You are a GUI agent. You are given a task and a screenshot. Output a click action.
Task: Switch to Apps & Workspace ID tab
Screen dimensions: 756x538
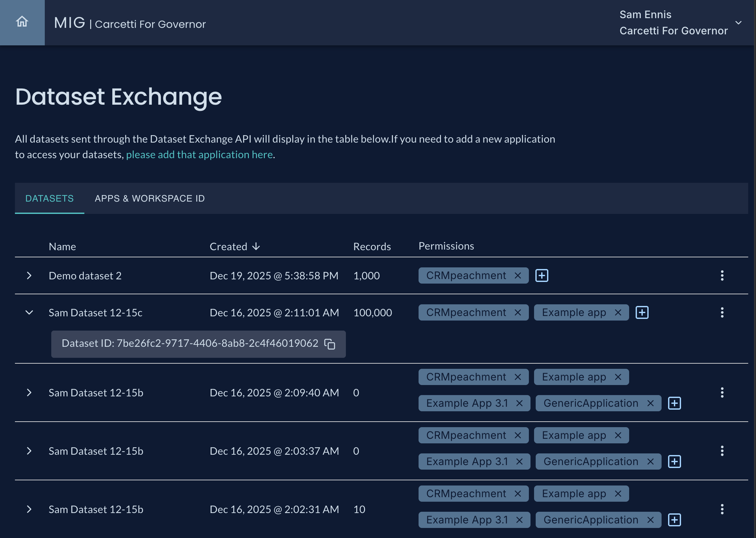pos(150,198)
